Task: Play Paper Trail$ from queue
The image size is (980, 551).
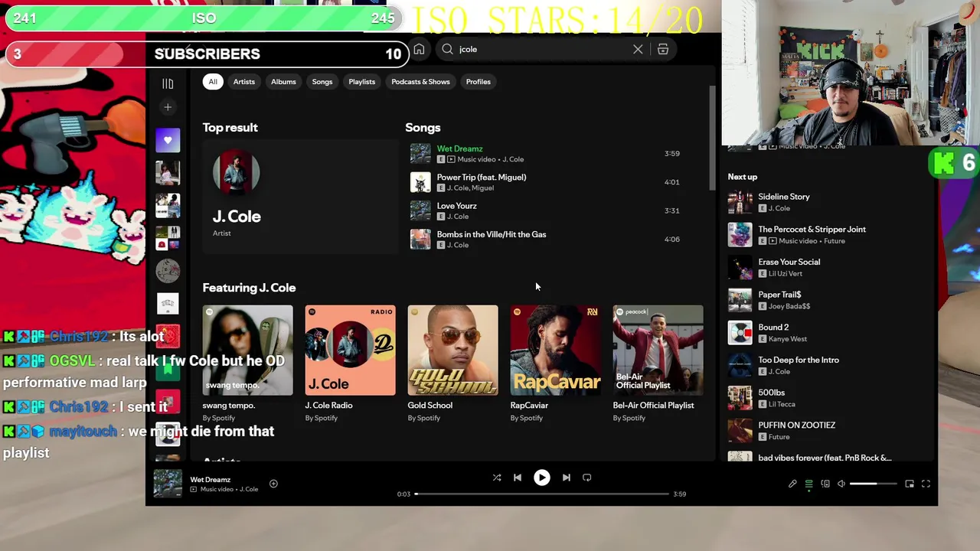Action: [x=827, y=300]
